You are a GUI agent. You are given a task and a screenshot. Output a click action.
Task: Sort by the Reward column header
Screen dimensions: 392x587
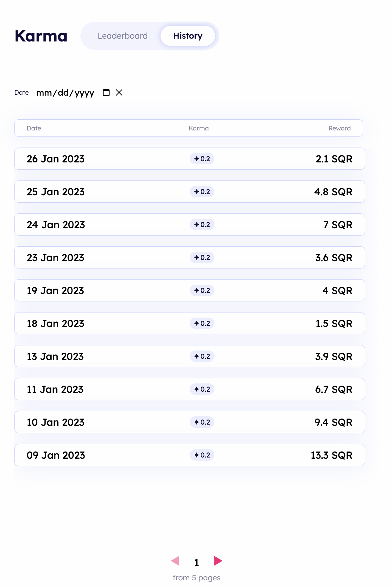(339, 128)
